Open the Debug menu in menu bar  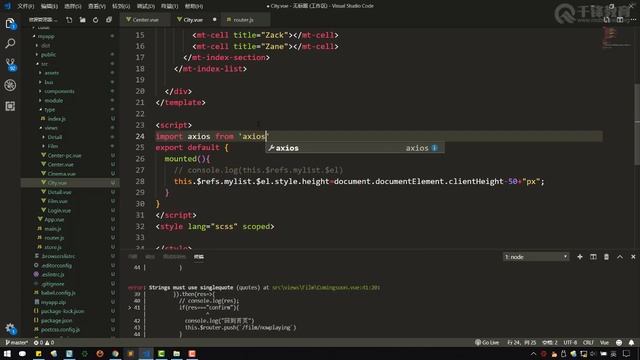[x=145, y=6]
